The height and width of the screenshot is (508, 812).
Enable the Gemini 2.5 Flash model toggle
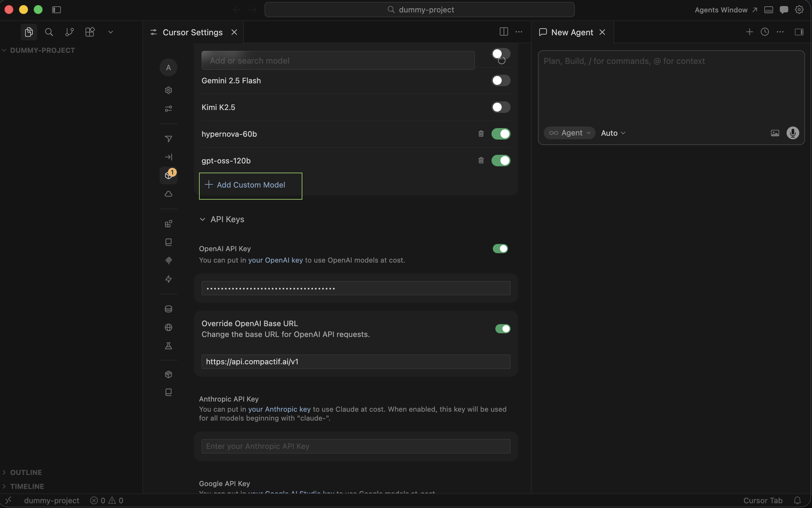501,80
